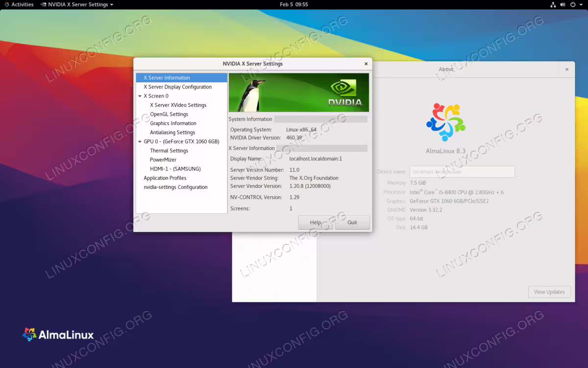Open nvidia-settings Configuration page
The height and width of the screenshot is (368, 588).
(175, 187)
